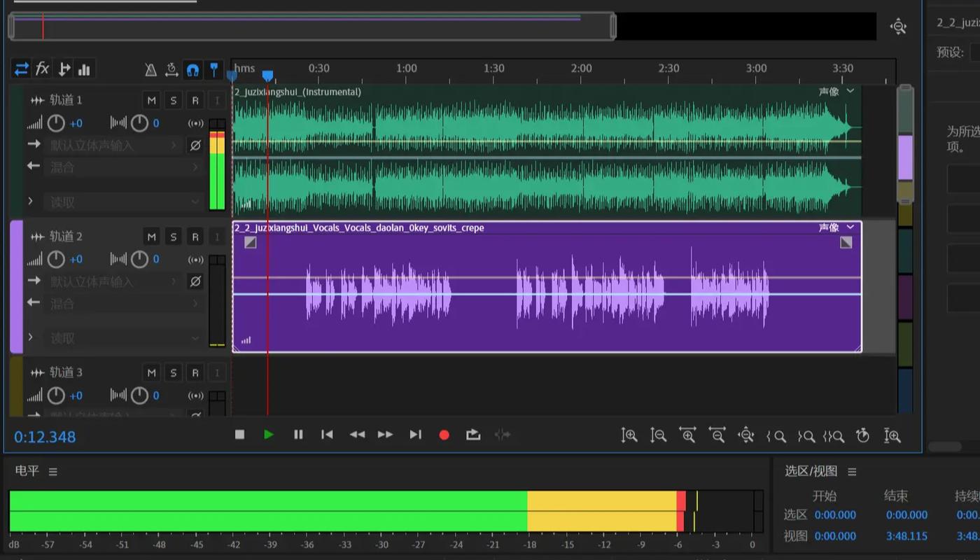Solo 轨道 1

coord(173,100)
